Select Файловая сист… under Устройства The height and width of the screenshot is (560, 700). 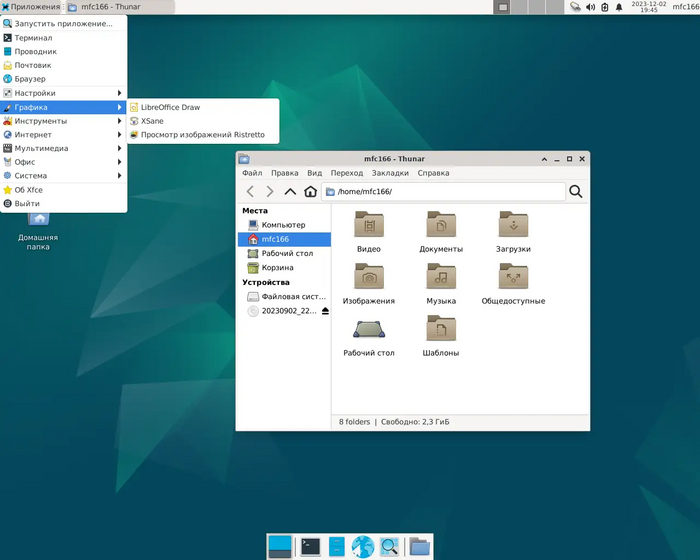point(284,297)
